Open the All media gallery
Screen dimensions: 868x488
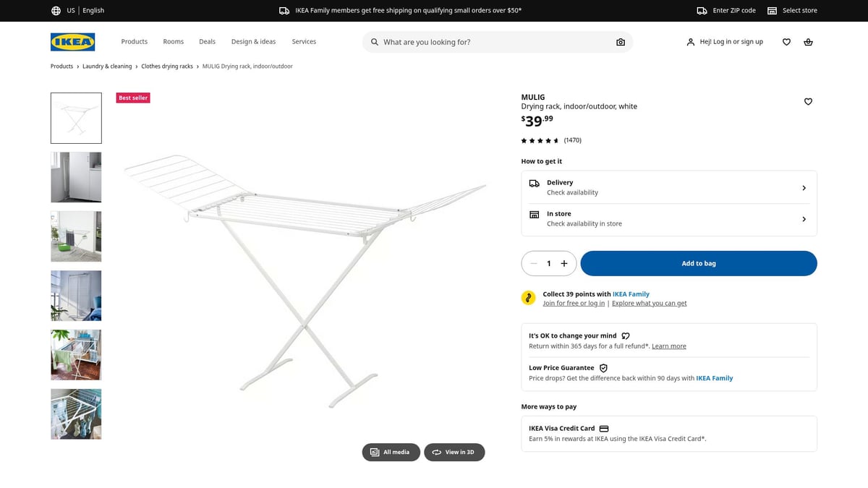[391, 452]
